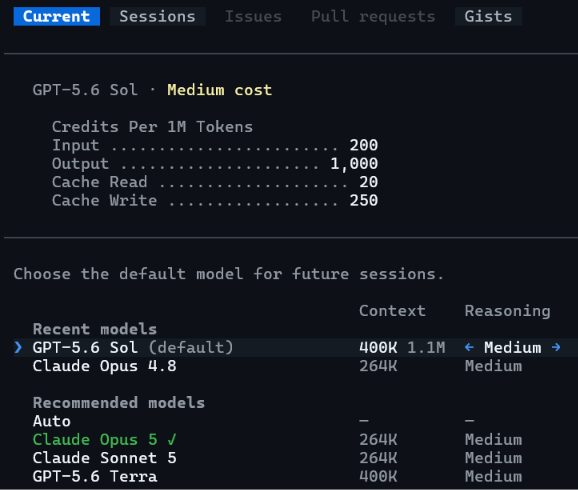Select GPT-5.6 Sol default model row

pos(296,347)
